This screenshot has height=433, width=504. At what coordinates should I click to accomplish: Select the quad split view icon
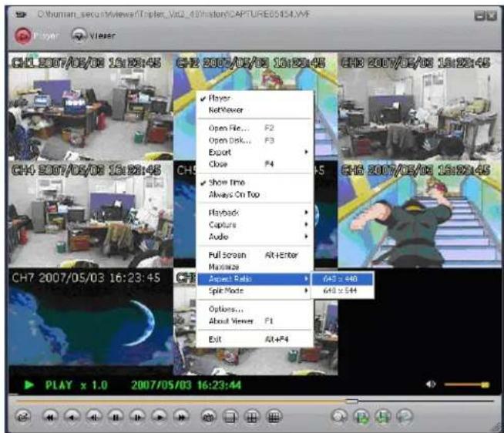click(250, 415)
